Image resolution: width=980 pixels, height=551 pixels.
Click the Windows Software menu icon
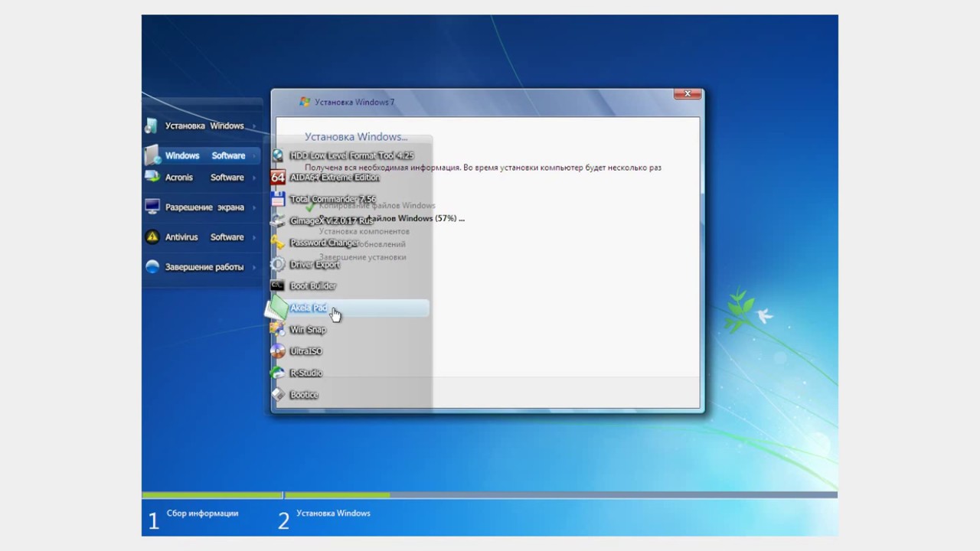[x=152, y=155]
